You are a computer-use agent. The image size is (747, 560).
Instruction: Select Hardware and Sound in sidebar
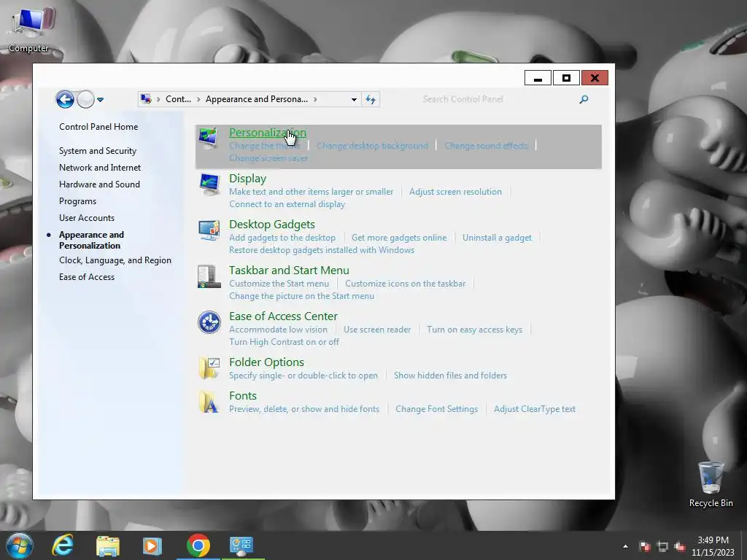point(99,184)
